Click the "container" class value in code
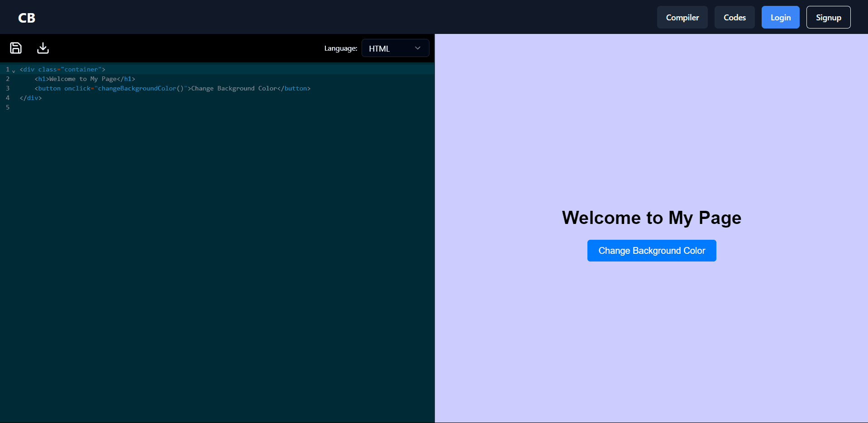 81,70
